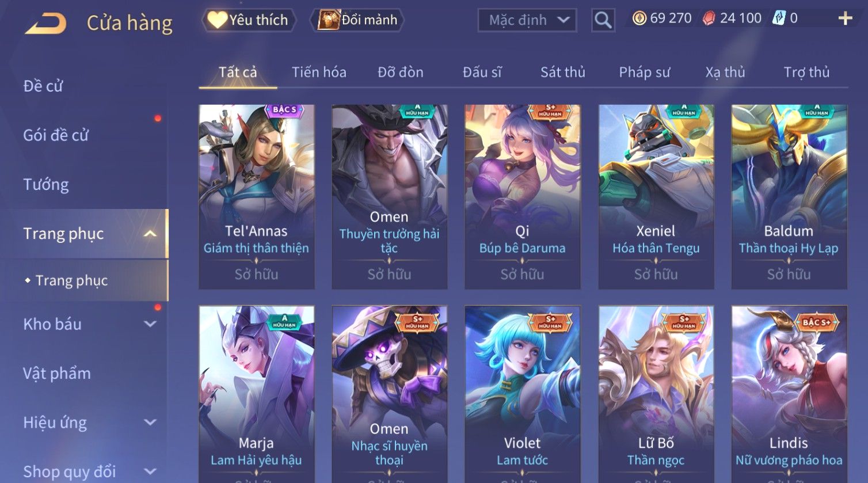Screen dimensions: 868x483
Task: Select Tel'Annas Giám thị thân thiện skin
Action: tap(257, 197)
